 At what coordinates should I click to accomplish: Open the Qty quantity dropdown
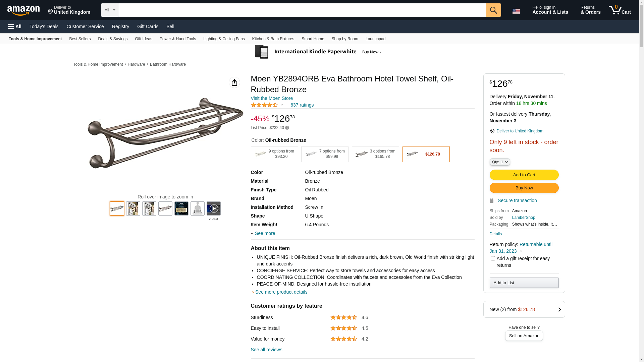click(500, 162)
